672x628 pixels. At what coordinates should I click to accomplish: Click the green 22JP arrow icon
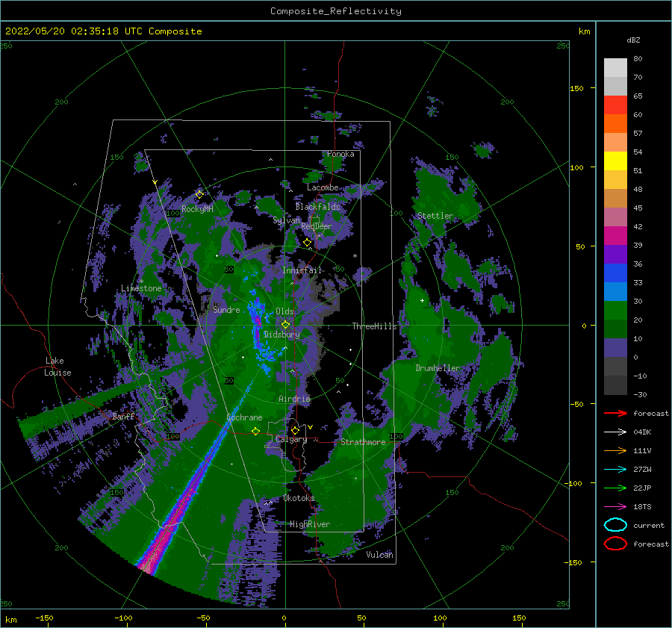[x=615, y=488]
